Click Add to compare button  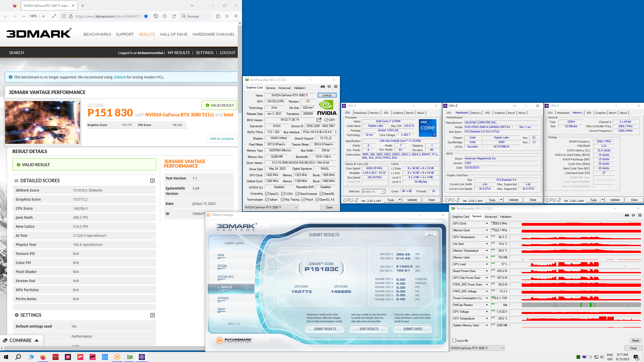(222, 139)
